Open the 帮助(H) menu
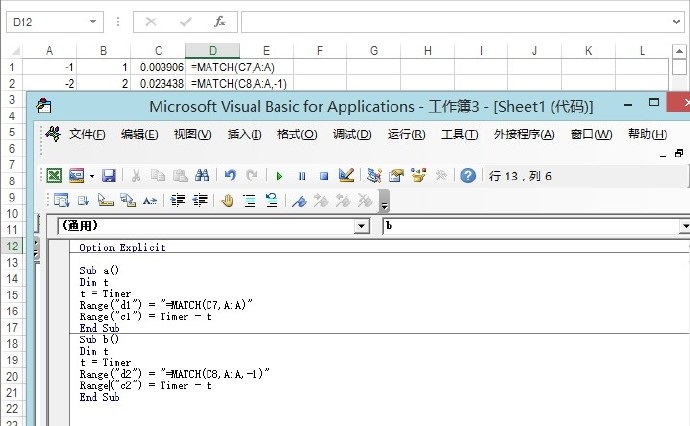Image resolution: width=690 pixels, height=426 pixels. coord(647,134)
